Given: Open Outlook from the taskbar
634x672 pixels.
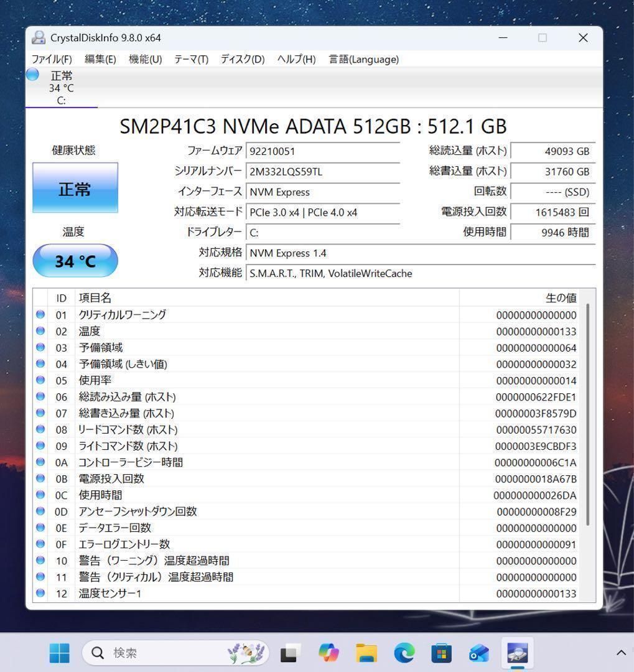Looking at the screenshot, I should pos(480,653).
